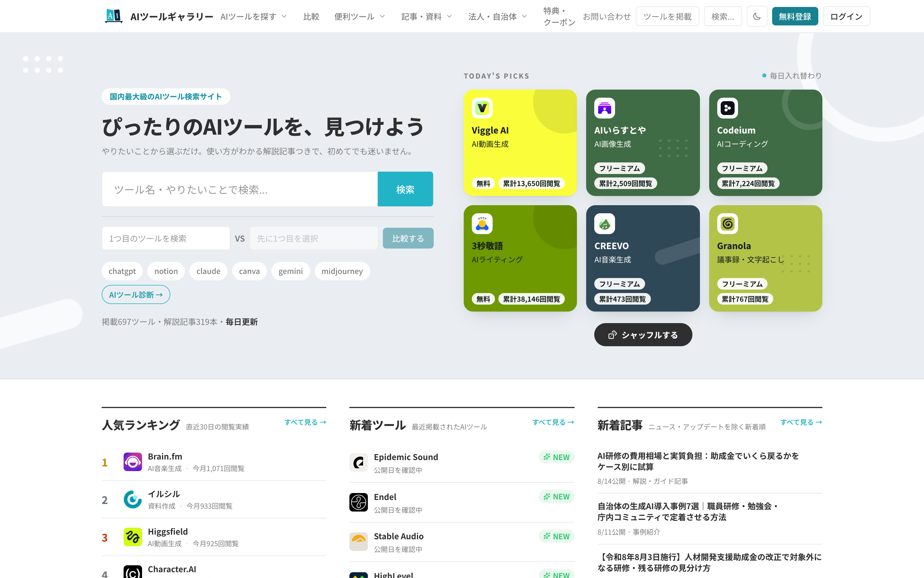The width and height of the screenshot is (924, 578).
Task: Click the Epidemic Sound tool icon
Action: pyautogui.click(x=359, y=463)
